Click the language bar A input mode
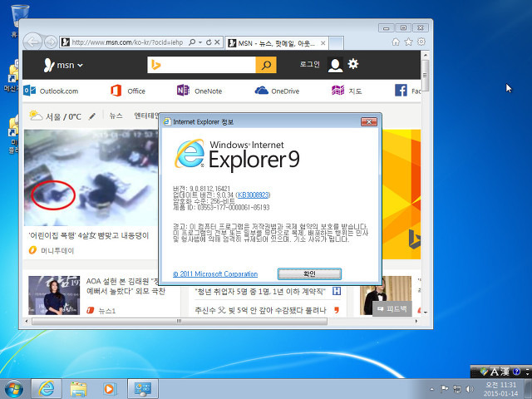The height and width of the screenshot is (399, 532). (x=495, y=372)
